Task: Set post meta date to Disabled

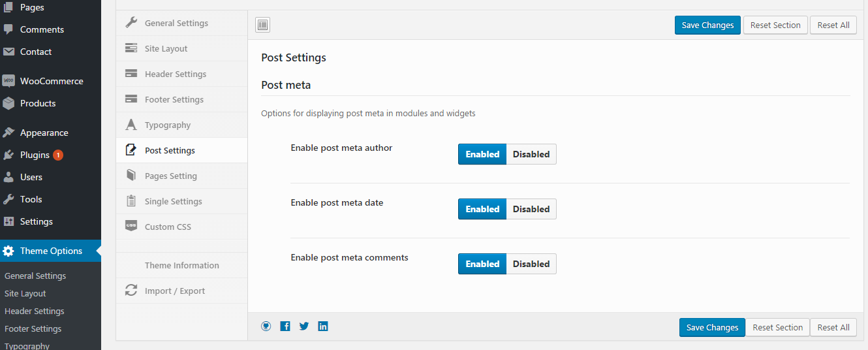Action: (x=531, y=209)
